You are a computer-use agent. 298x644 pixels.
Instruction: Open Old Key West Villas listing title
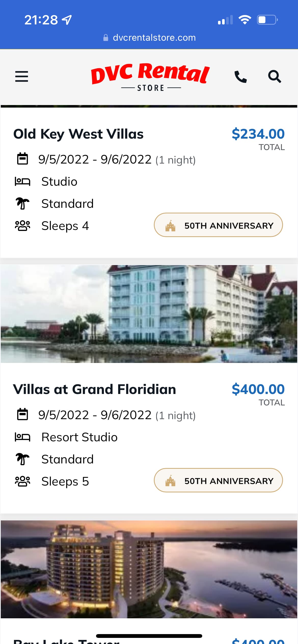(78, 134)
